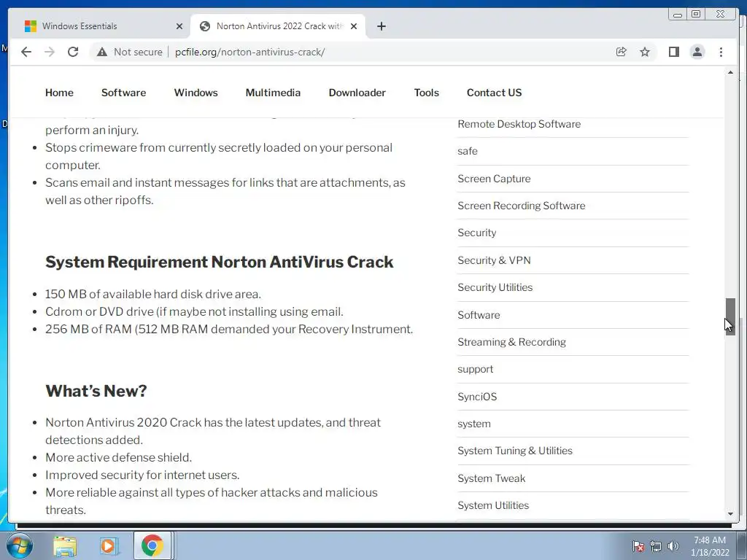
Task: Open a new tab with plus button
Action: coord(381,26)
